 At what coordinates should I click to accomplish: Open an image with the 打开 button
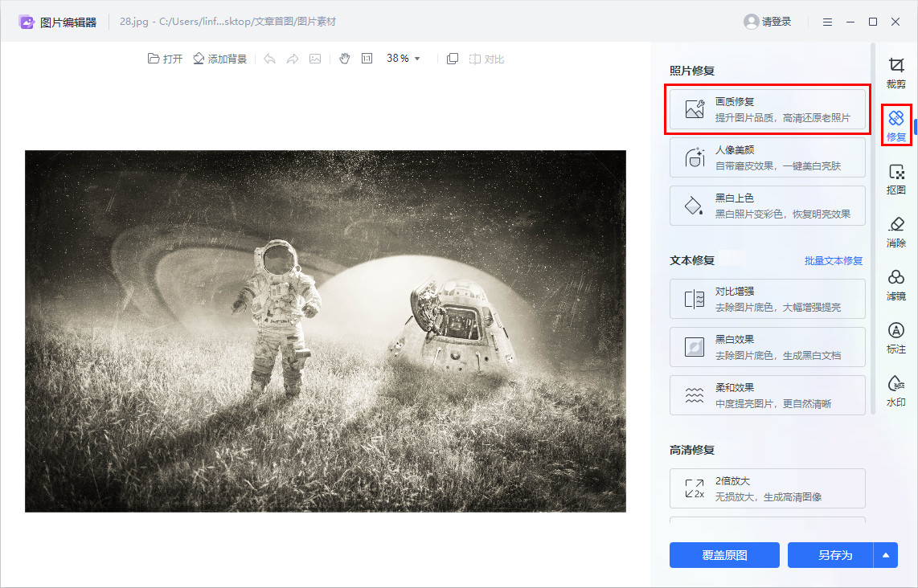[x=165, y=59]
